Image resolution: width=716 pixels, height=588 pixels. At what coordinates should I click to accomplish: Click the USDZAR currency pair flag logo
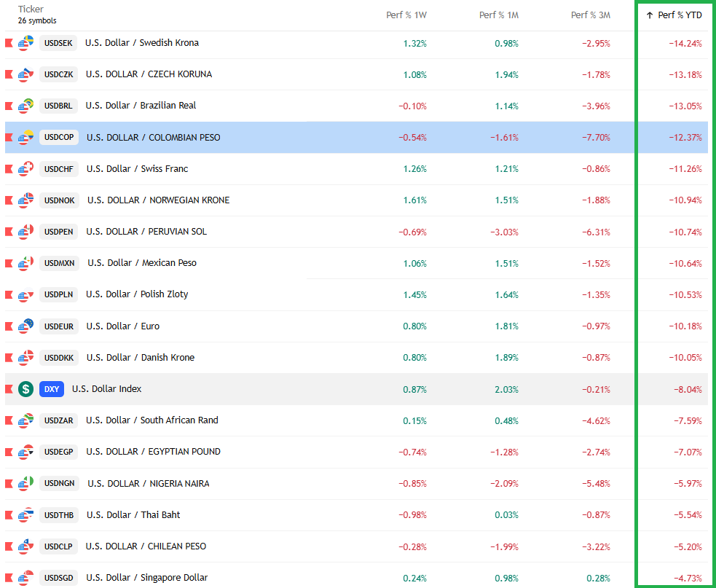click(26, 420)
